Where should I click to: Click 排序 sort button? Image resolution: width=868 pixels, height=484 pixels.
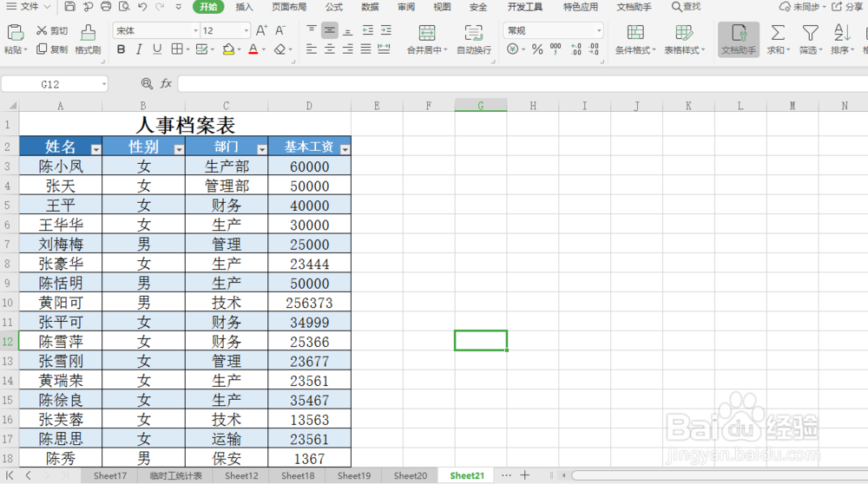[842, 39]
